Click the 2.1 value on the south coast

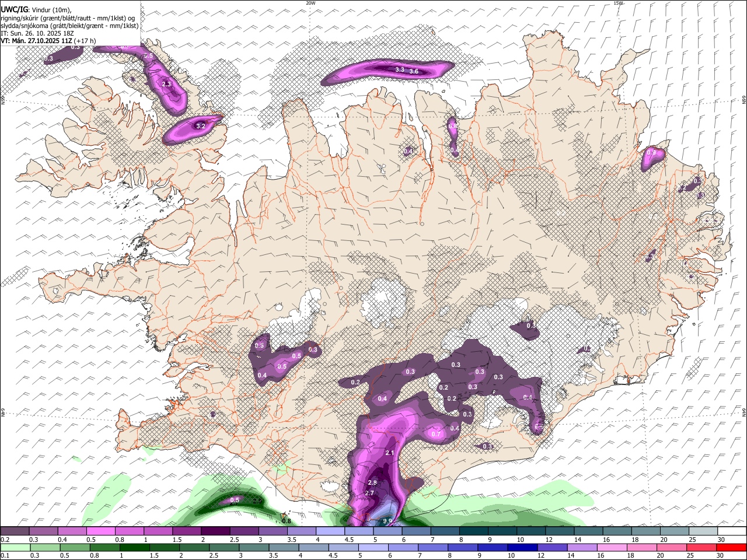[390, 453]
